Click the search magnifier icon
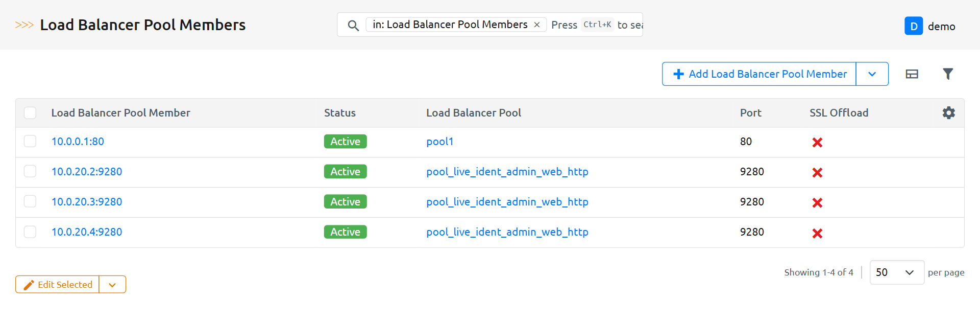980x322 pixels. pyautogui.click(x=353, y=25)
